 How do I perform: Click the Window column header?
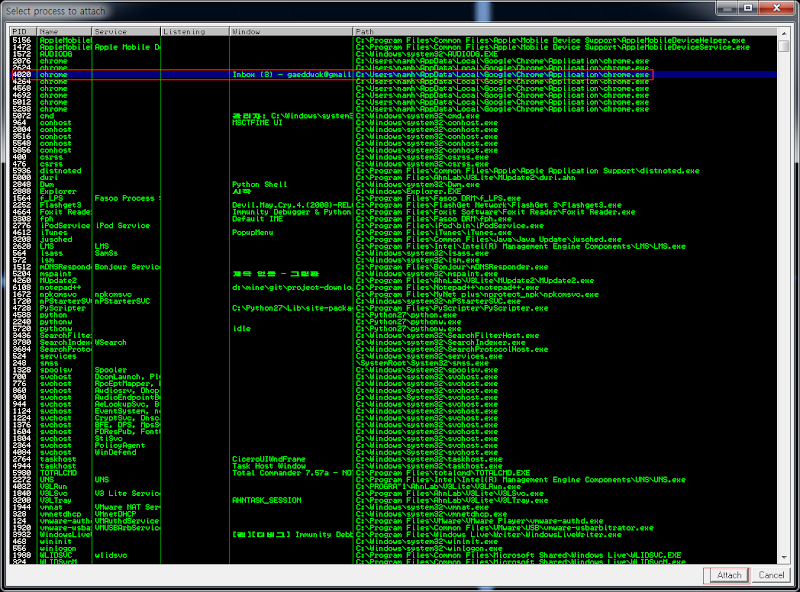291,32
